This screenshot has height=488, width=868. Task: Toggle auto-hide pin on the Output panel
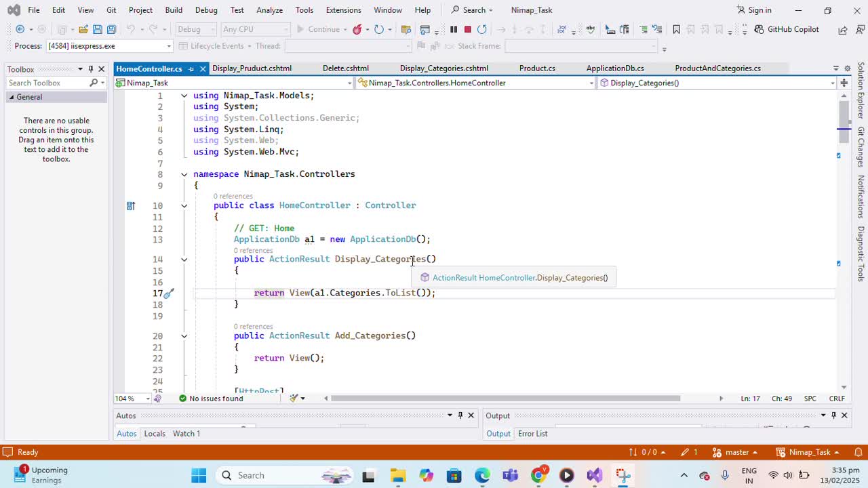tap(834, 415)
